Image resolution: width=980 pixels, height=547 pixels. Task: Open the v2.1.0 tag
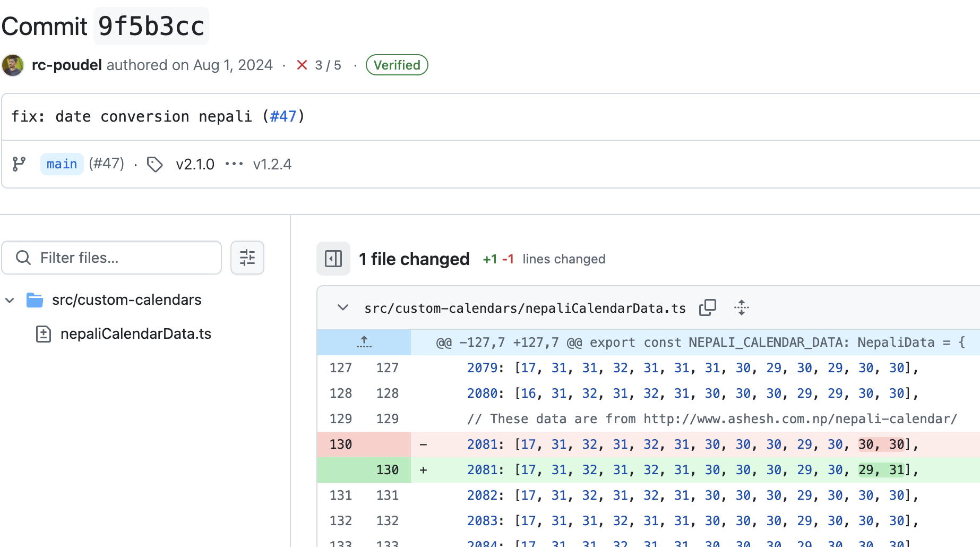point(195,165)
